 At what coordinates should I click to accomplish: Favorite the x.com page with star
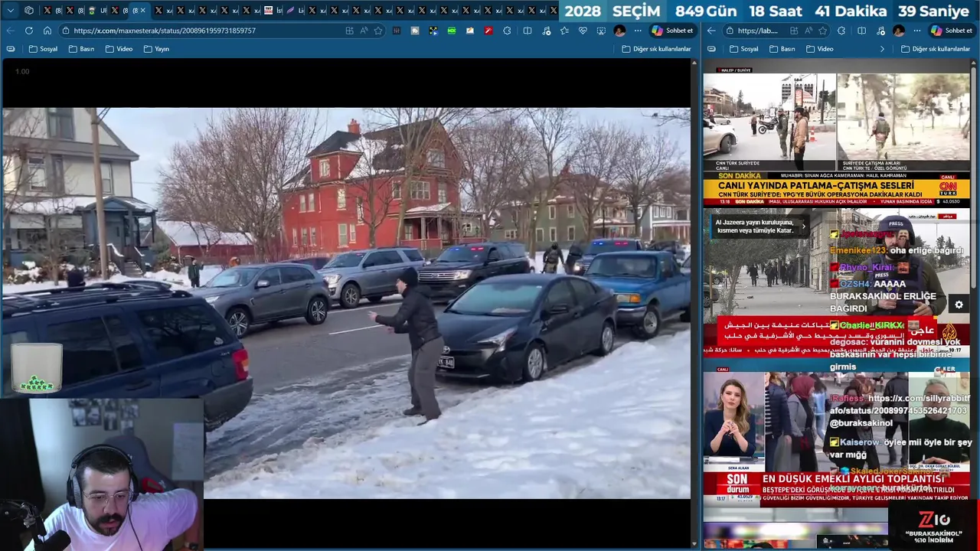point(378,31)
